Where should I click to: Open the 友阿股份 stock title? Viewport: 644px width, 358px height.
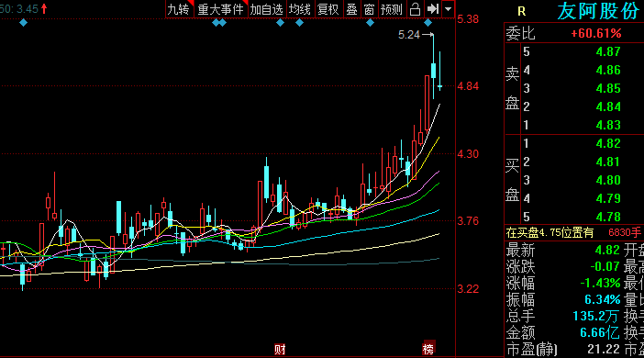tap(598, 11)
